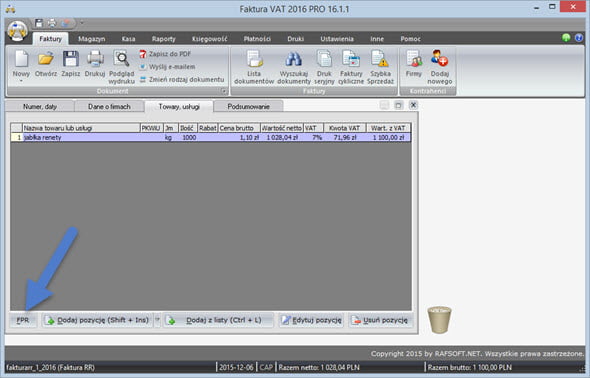Viewport: 590px width, 378px height.
Task: Click Edytuj pozycję
Action: [x=311, y=320]
